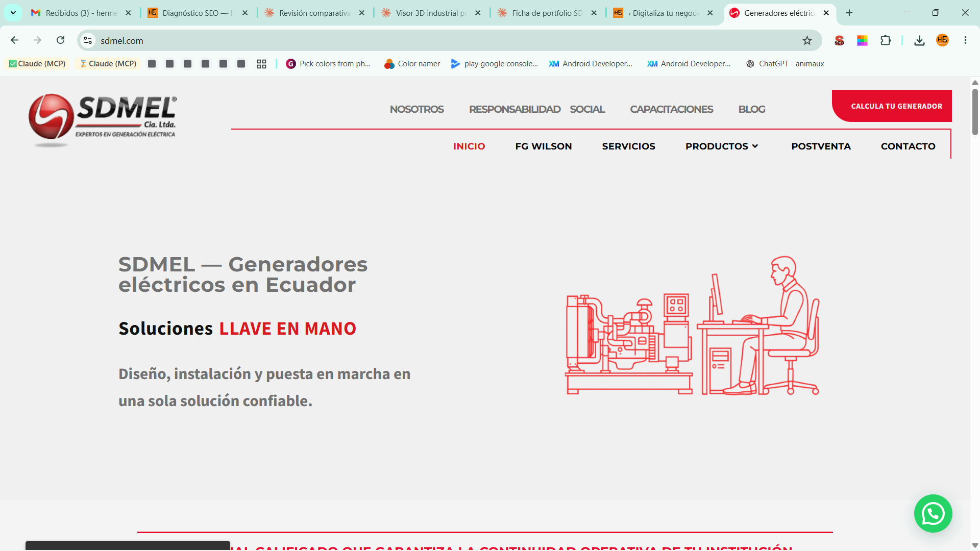Click scrollbar up arrow

point(975,83)
